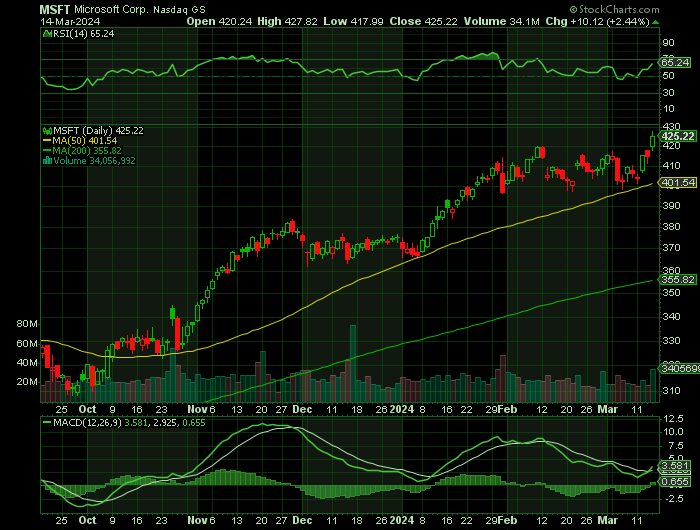Image resolution: width=700 pixels, height=530 pixels.
Task: Click the 14-Mar-2024 date label
Action: (70, 21)
